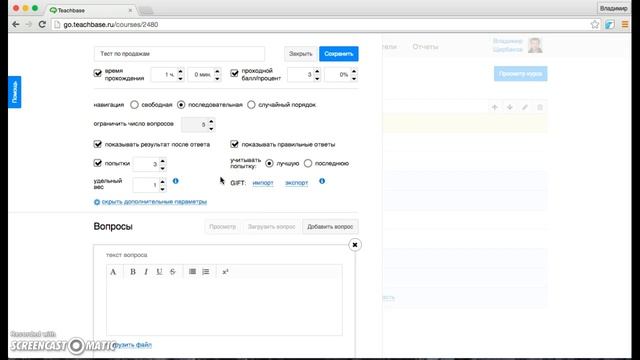The image size is (640, 360).
Task: Open the Chrome hamburger menu
Action: pyautogui.click(x=625, y=24)
